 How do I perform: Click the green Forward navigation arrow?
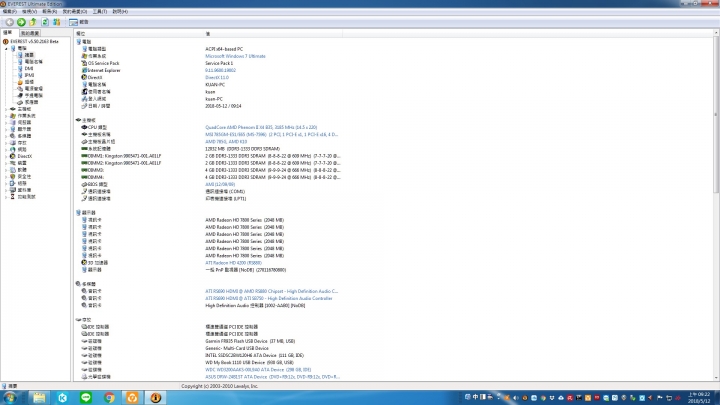[x=21, y=22]
